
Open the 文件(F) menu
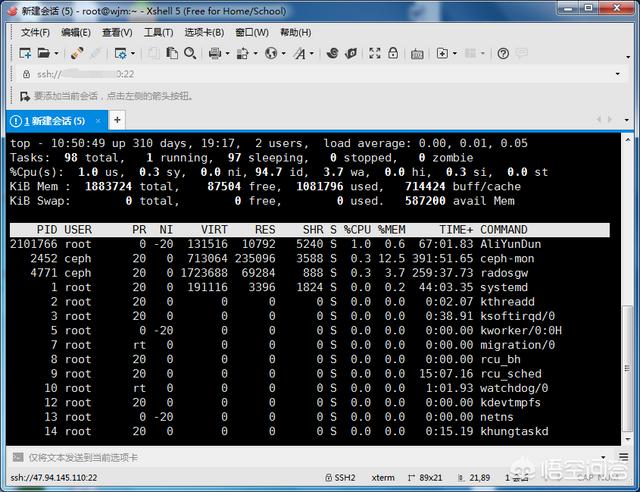pos(35,33)
